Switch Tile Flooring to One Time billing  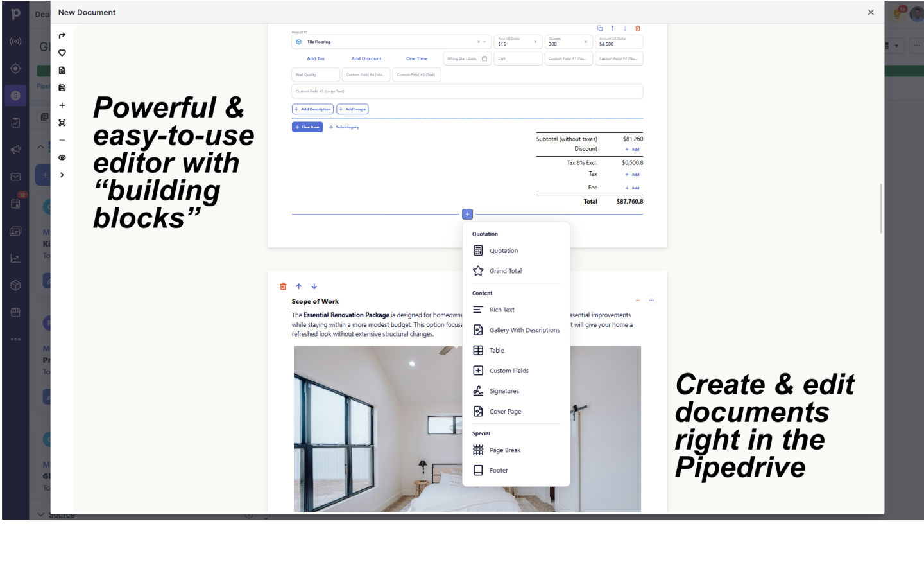tap(416, 58)
